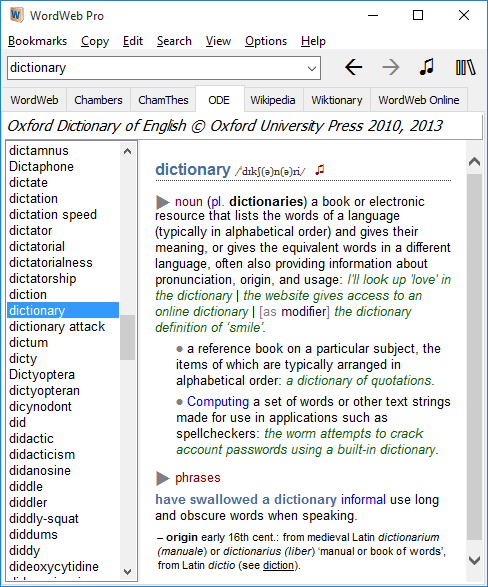Switch to the ChamThes tab
This screenshot has width=488, height=587.
[163, 100]
